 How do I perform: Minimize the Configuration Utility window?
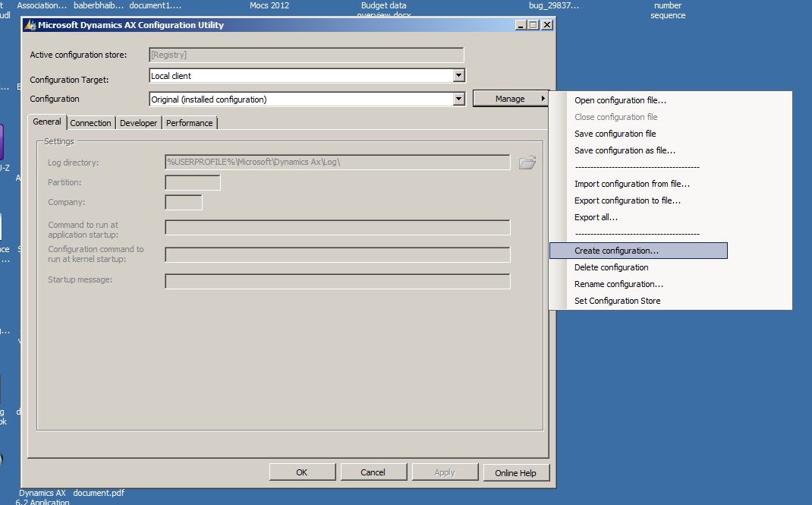(x=521, y=25)
